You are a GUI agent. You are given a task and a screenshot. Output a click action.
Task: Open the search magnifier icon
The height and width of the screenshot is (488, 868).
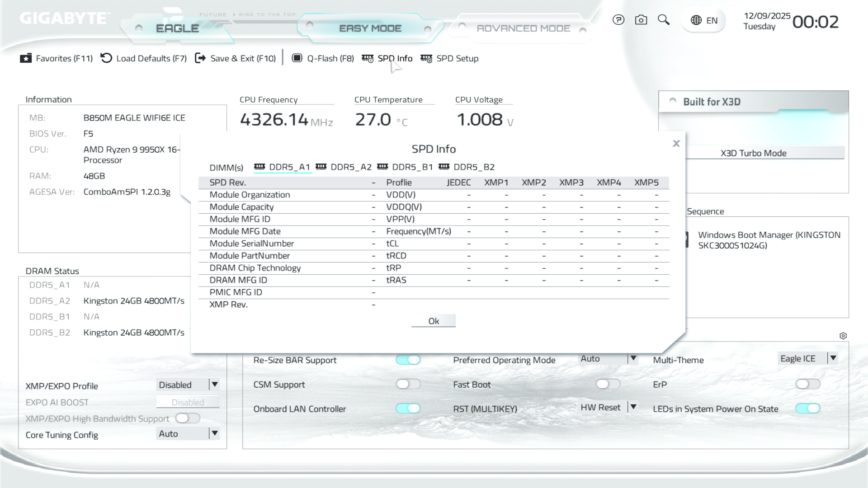click(x=663, y=20)
